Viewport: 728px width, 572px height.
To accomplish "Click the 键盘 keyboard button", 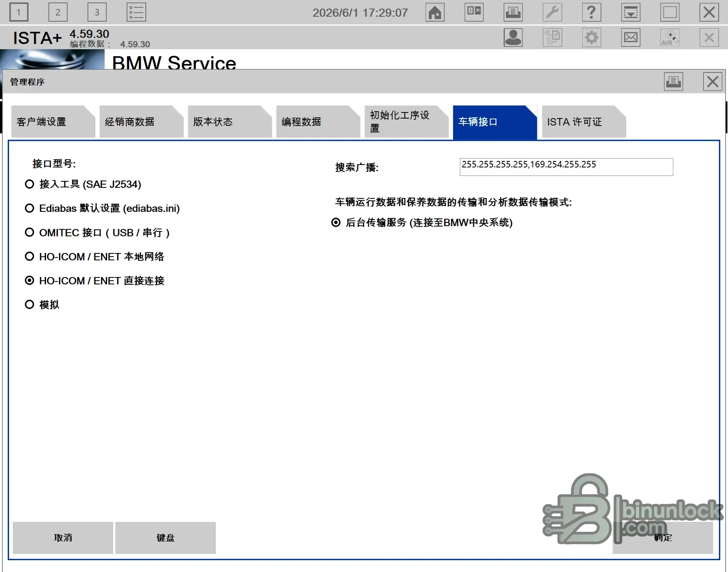I will click(165, 538).
